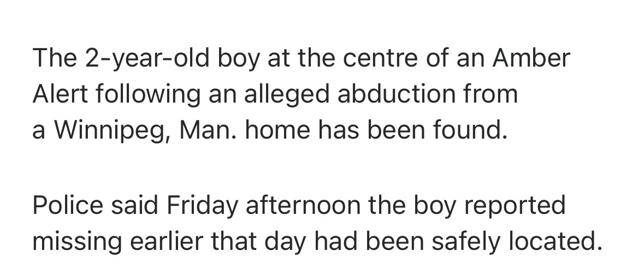Click the word "Police"
The image size is (644, 275).
[68, 206]
